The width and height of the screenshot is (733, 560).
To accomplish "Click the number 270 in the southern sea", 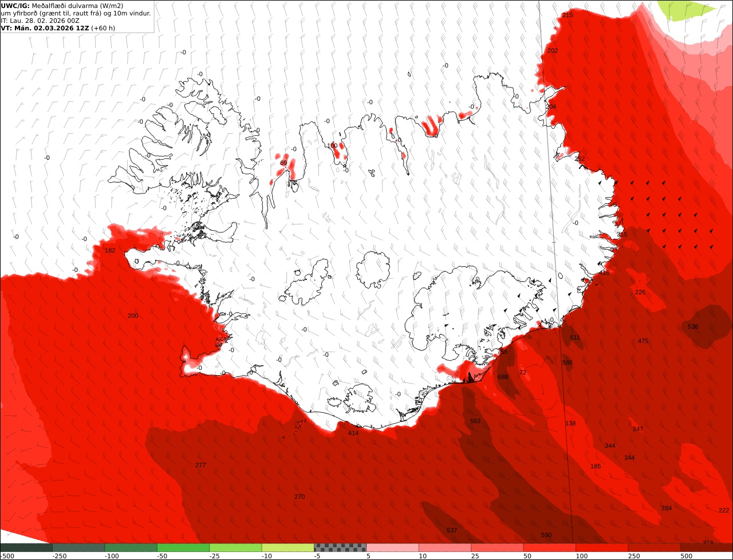I will point(299,496).
